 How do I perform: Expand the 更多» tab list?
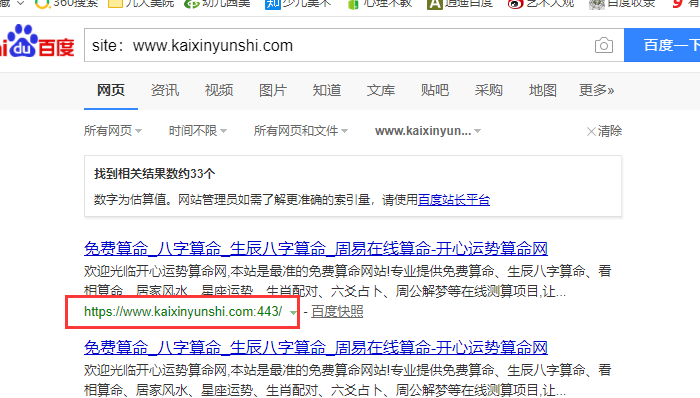pos(596,90)
